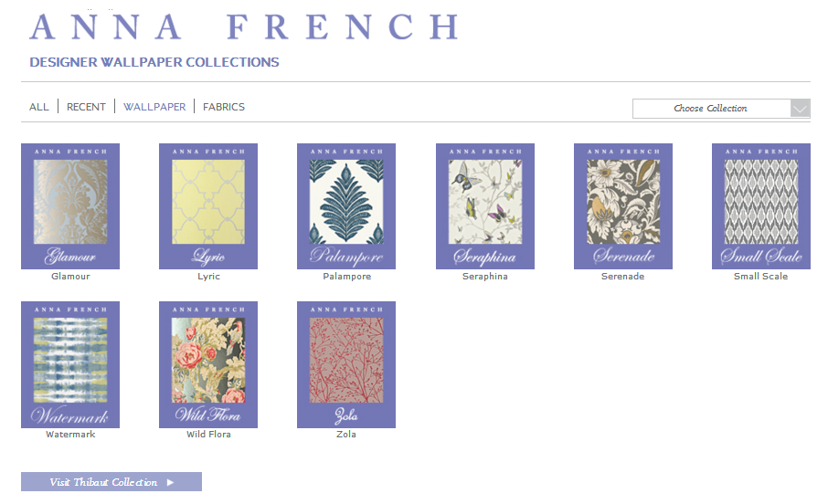Select the Palampore collection cover image
828x504 pixels.
pyautogui.click(x=346, y=205)
